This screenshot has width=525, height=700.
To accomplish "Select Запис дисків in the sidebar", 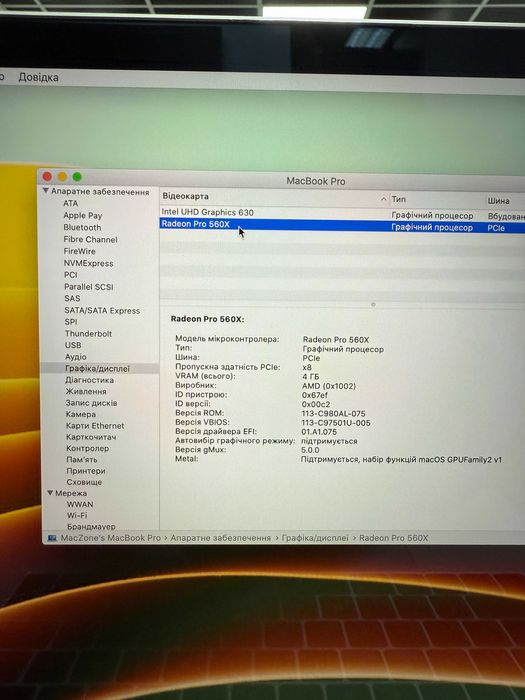I will click(x=91, y=403).
